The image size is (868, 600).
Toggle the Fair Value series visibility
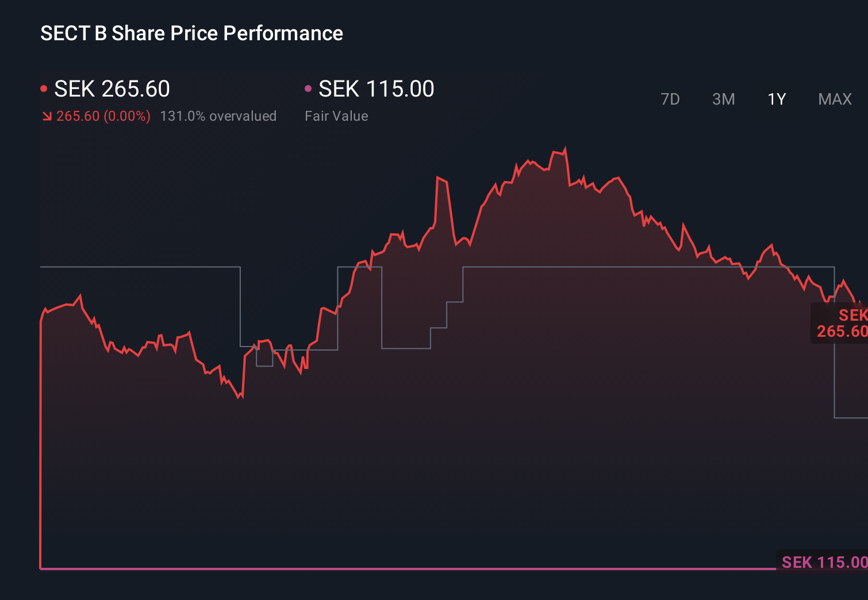click(x=375, y=89)
